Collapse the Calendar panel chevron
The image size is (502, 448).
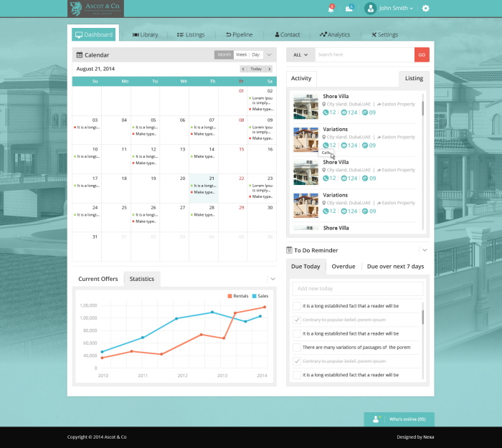(x=269, y=54)
